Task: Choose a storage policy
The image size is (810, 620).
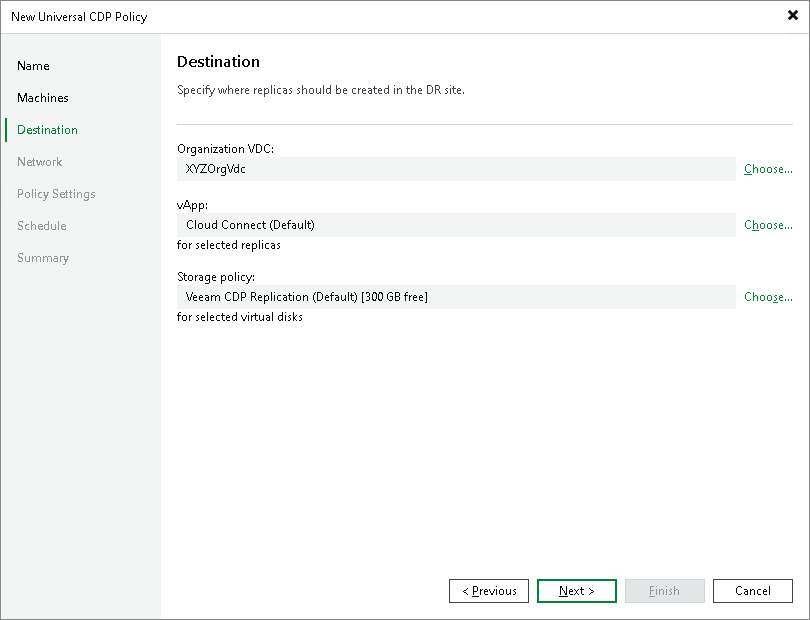Action: 767,297
